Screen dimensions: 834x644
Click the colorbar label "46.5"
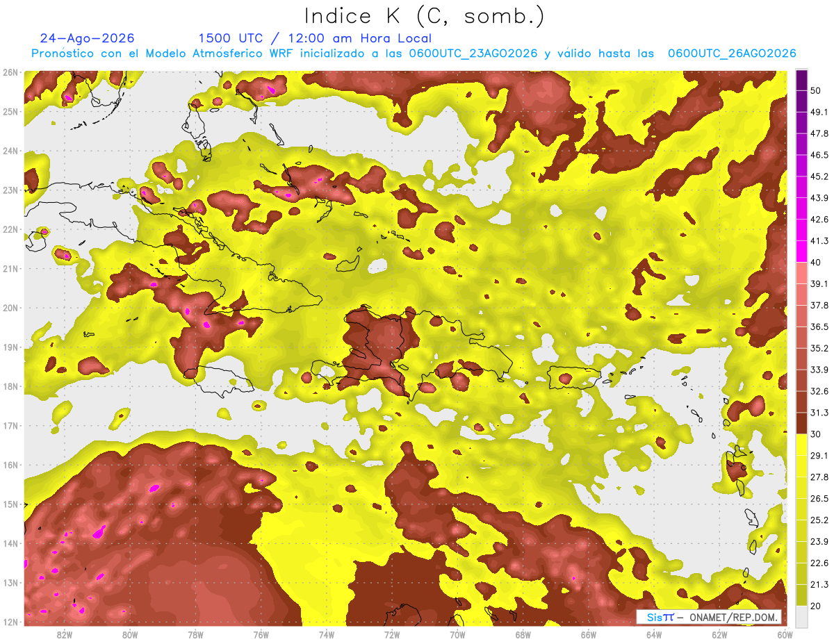[x=820, y=156]
